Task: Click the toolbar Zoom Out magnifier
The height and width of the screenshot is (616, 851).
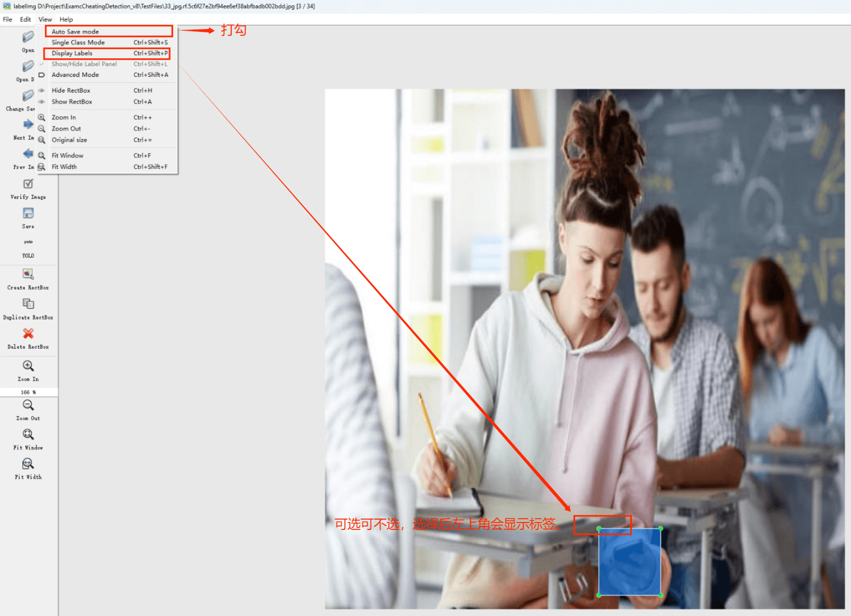Action: pos(28,405)
